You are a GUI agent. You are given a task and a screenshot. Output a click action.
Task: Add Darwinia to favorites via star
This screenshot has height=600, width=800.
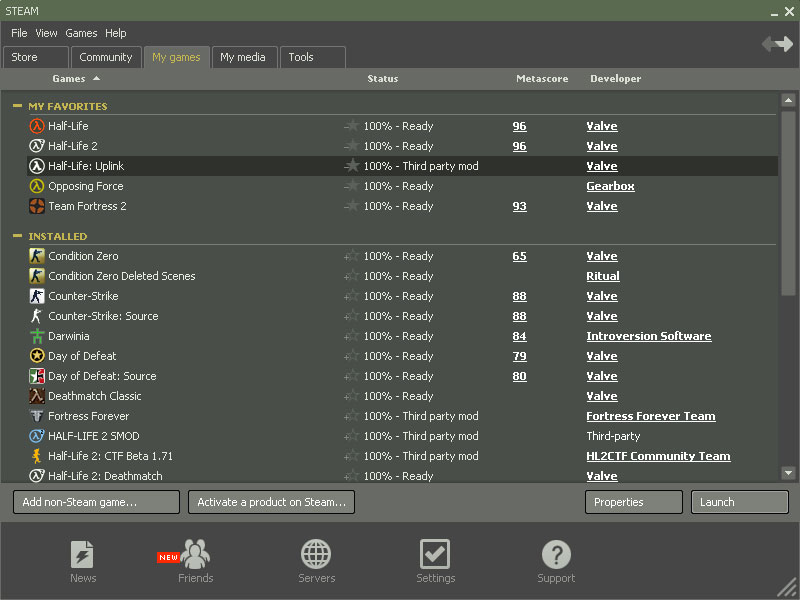click(352, 336)
